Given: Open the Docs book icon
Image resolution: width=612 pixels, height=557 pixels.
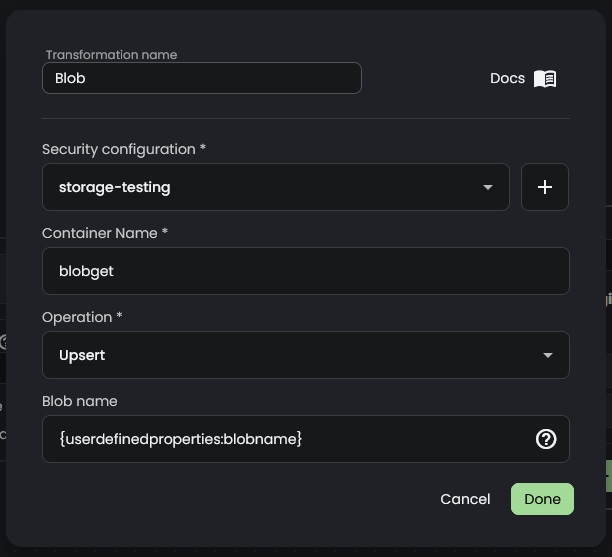Looking at the screenshot, I should pyautogui.click(x=545, y=79).
